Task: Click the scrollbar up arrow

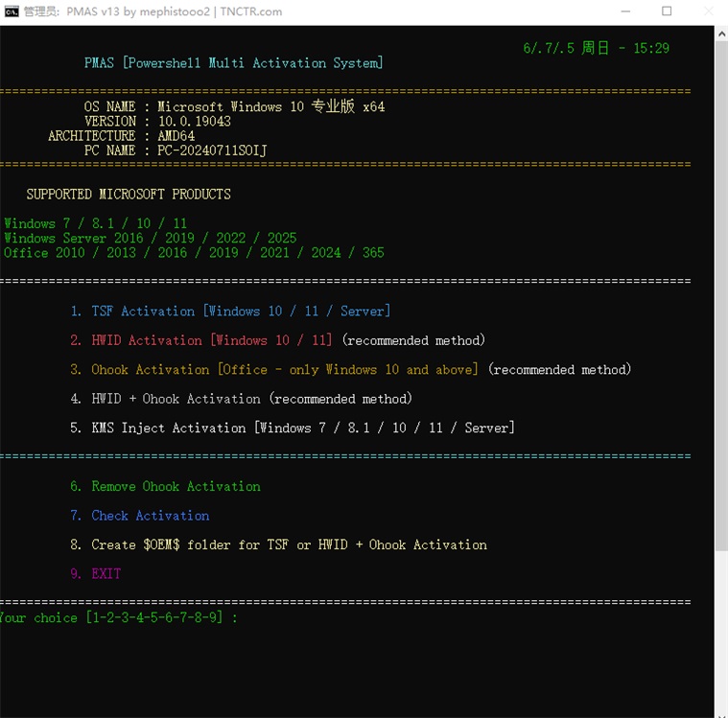Action: 721,34
